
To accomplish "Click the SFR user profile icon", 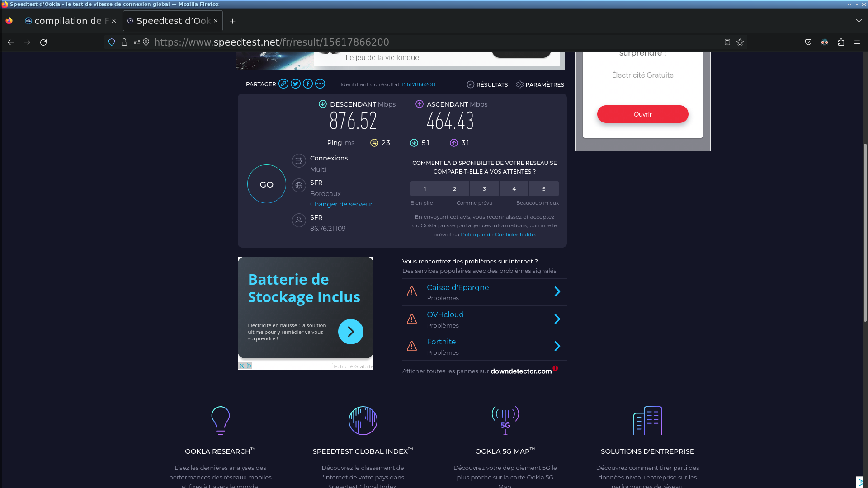I will click(299, 220).
